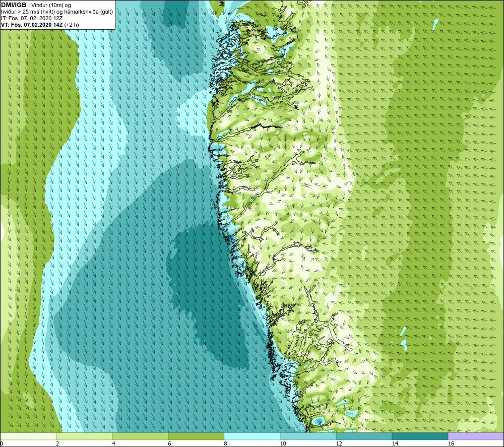Click the cyan 10–12 m/s legend swatch

tap(308, 436)
